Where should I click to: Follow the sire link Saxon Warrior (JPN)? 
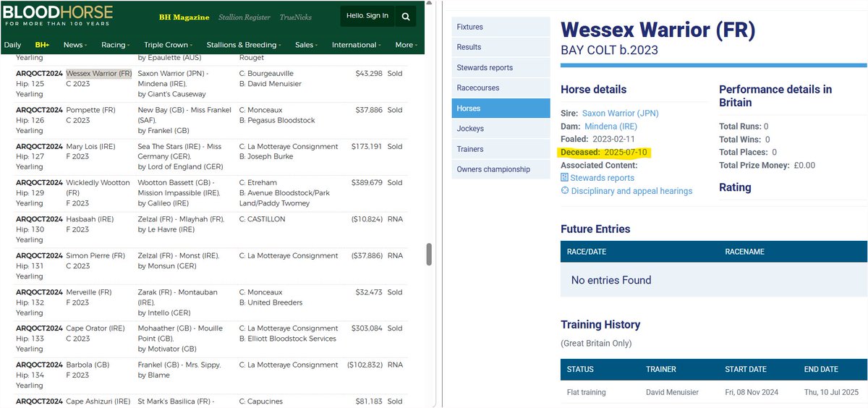click(621, 114)
